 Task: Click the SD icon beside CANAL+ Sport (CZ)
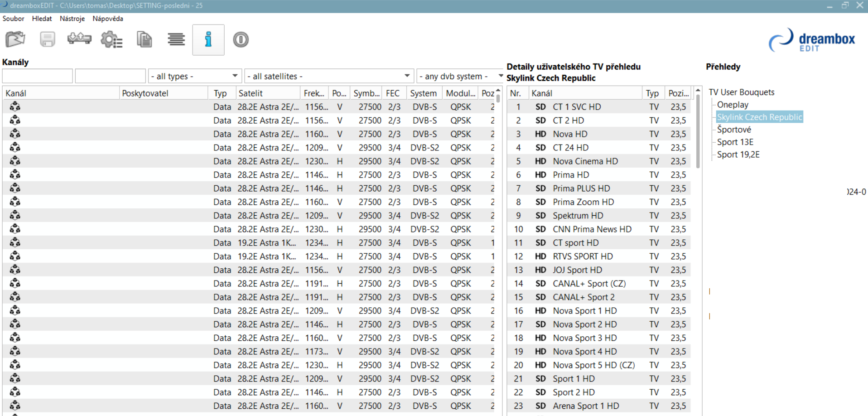pos(540,284)
